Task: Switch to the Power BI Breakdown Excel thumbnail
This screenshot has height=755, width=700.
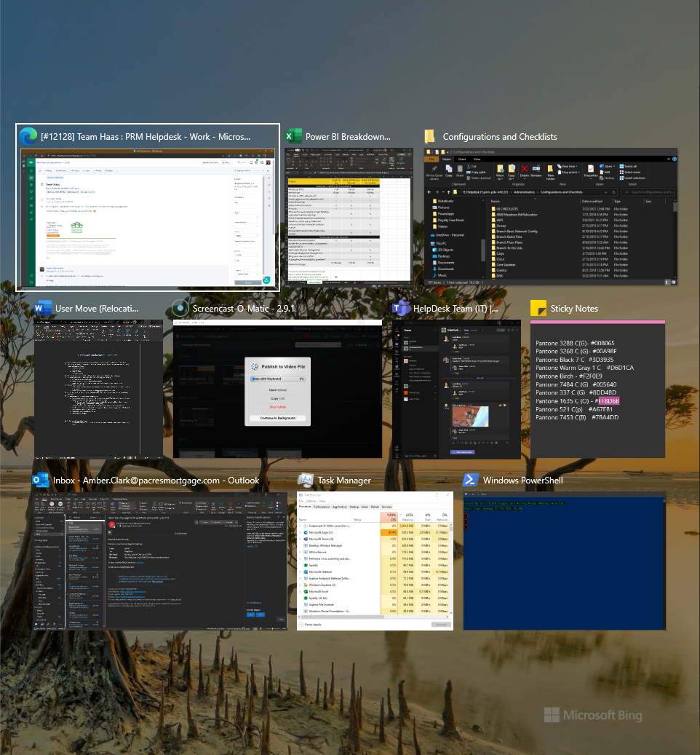Action: pyautogui.click(x=349, y=217)
